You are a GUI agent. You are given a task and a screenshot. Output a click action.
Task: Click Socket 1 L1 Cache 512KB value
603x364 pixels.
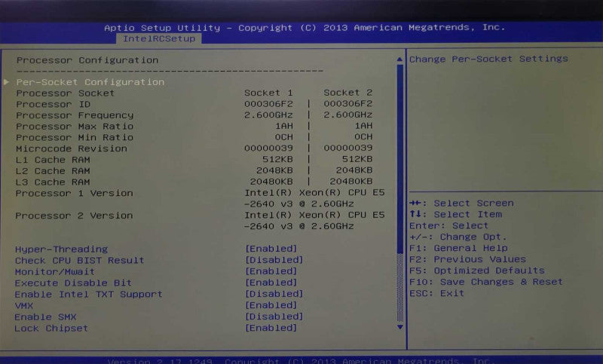click(x=277, y=159)
